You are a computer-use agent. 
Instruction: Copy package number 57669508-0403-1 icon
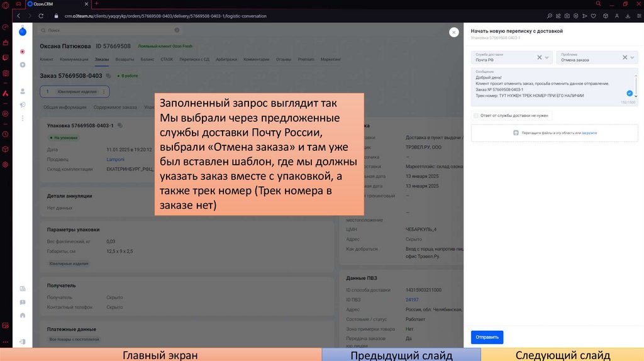pos(120,125)
